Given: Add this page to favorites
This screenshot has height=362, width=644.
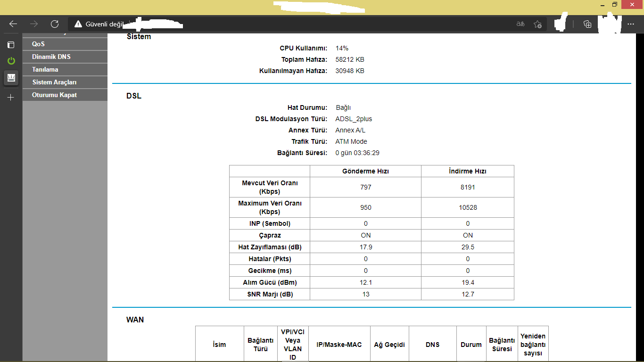Looking at the screenshot, I should click(x=537, y=24).
